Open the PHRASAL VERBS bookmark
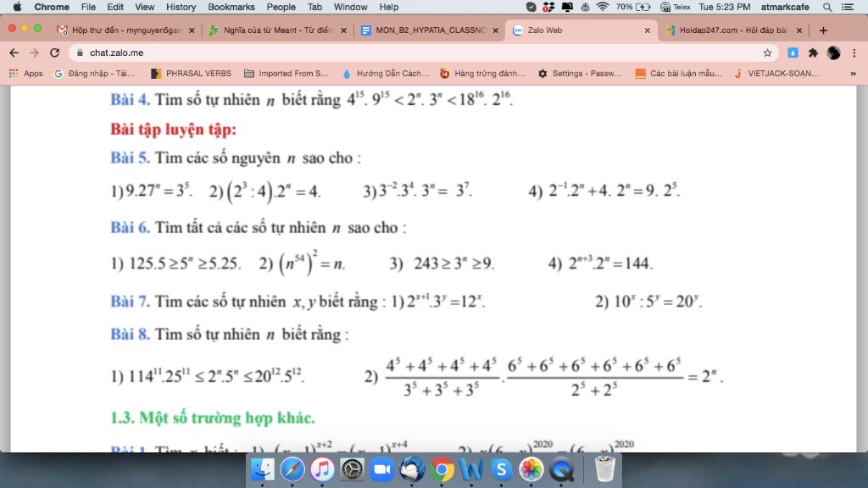This screenshot has height=488, width=868. 192,74
